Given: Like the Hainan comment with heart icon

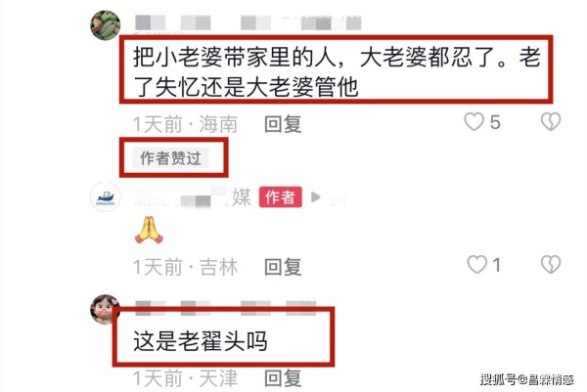Looking at the screenshot, I should [474, 122].
